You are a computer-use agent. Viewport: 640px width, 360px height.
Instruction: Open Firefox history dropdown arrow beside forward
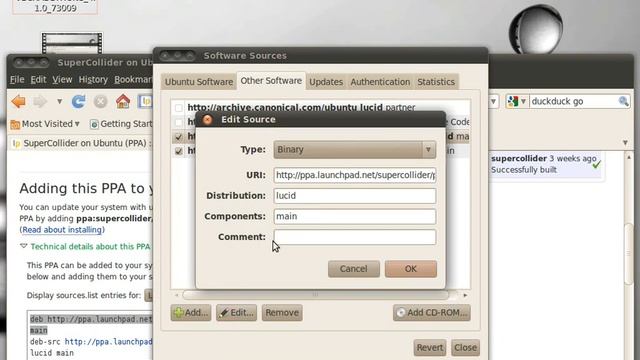click(60, 101)
